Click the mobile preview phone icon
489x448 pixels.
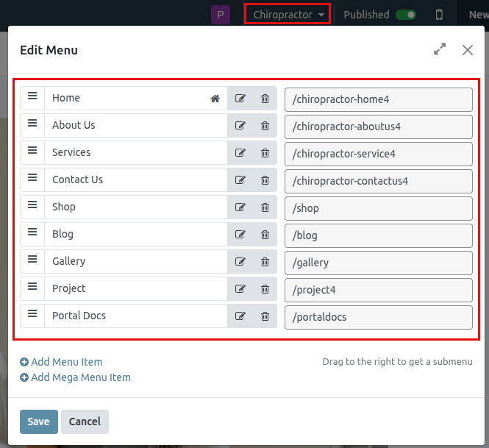[x=440, y=15]
